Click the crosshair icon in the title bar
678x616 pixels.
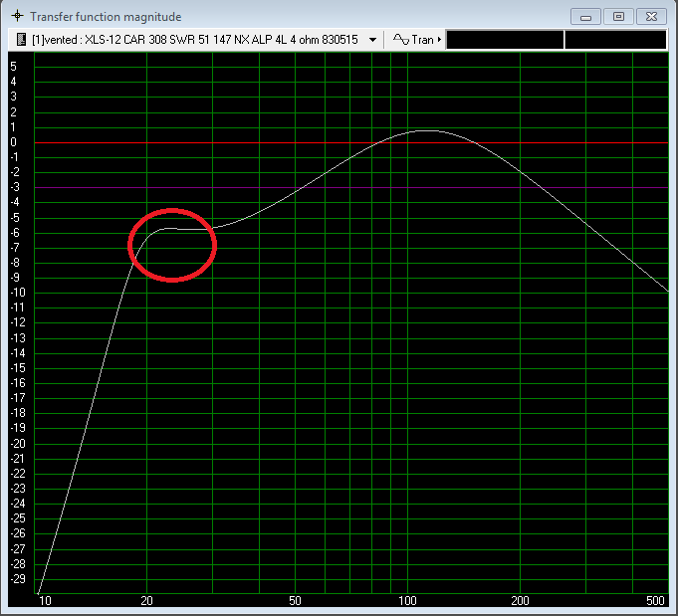pyautogui.click(x=17, y=17)
